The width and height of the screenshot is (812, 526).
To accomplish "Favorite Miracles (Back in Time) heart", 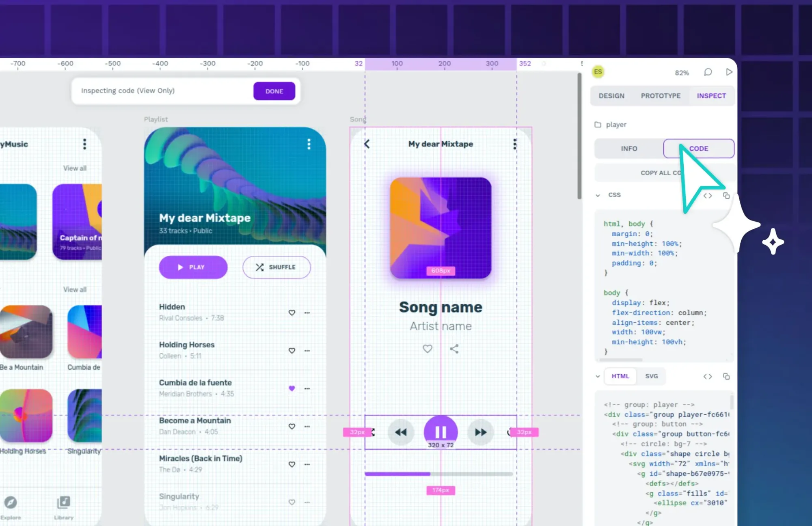I will click(292, 464).
